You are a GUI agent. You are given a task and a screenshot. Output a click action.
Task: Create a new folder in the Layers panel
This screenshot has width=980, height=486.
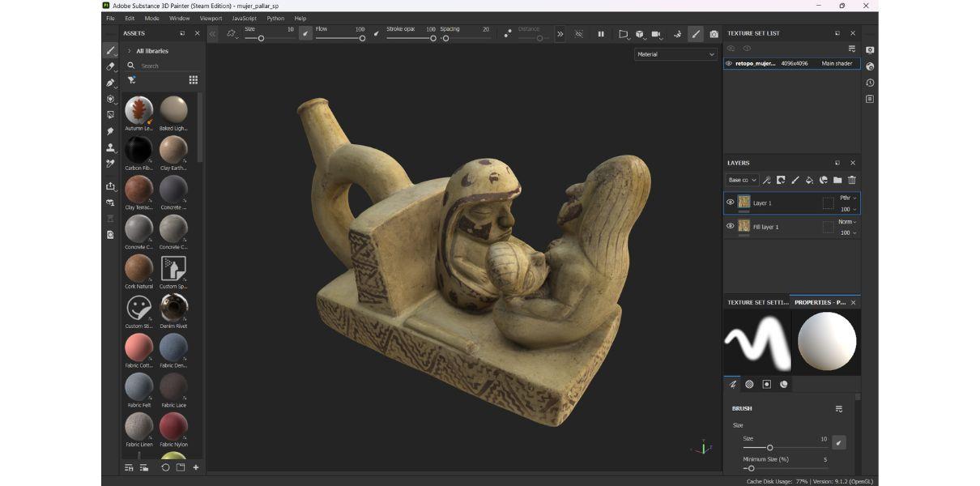tap(837, 180)
